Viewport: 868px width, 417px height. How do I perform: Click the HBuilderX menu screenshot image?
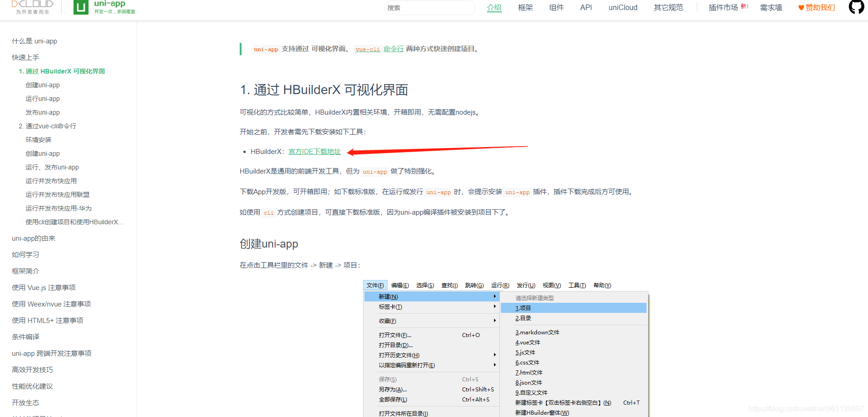pyautogui.click(x=506, y=348)
